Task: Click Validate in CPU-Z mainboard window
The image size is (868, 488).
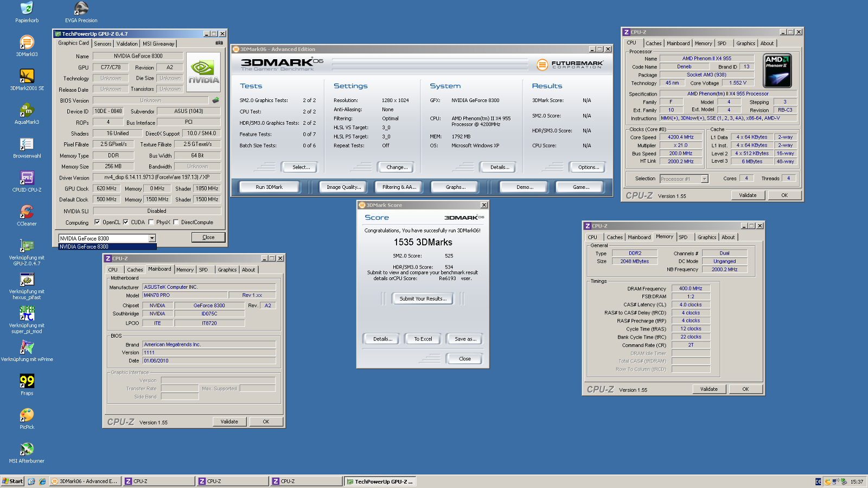Action: 229,422
